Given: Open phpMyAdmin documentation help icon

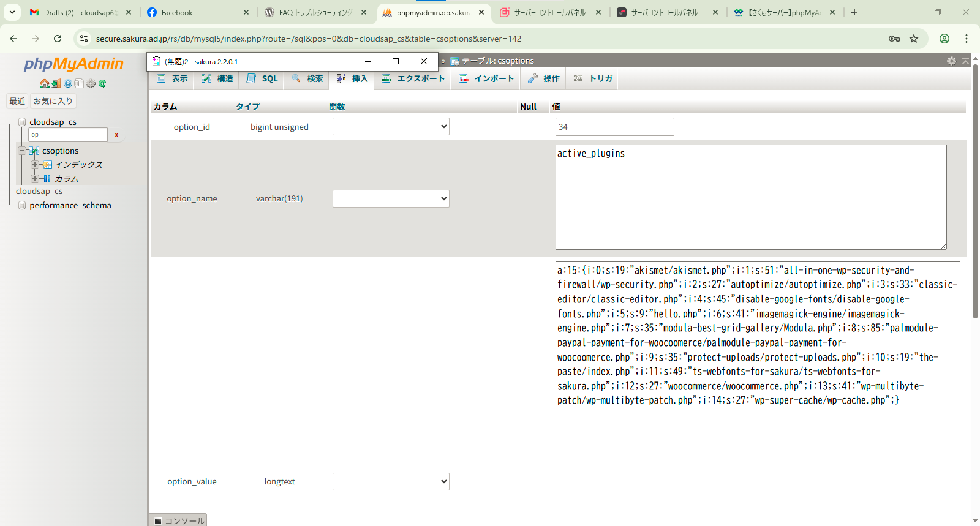Looking at the screenshot, I should [x=68, y=83].
